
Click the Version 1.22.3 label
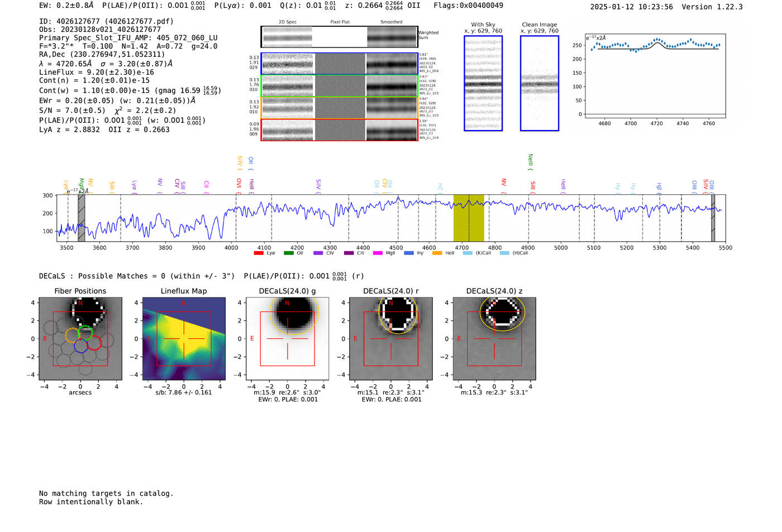click(712, 7)
